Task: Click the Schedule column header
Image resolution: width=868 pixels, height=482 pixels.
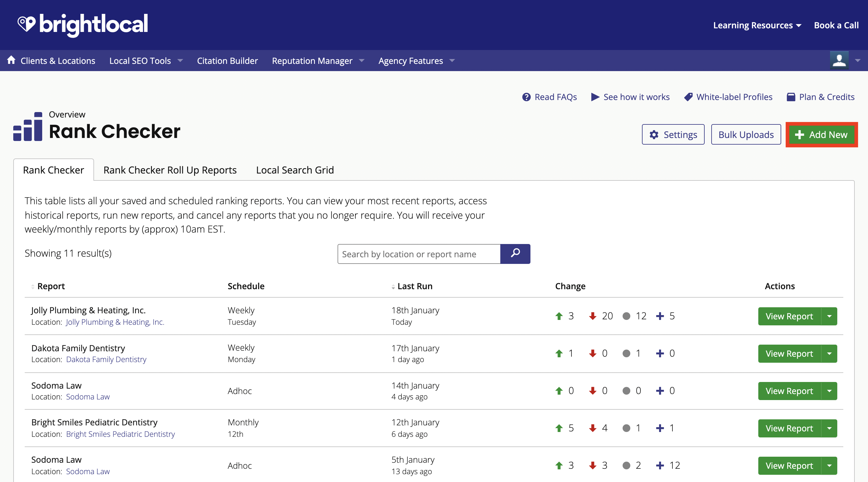Action: pos(246,286)
